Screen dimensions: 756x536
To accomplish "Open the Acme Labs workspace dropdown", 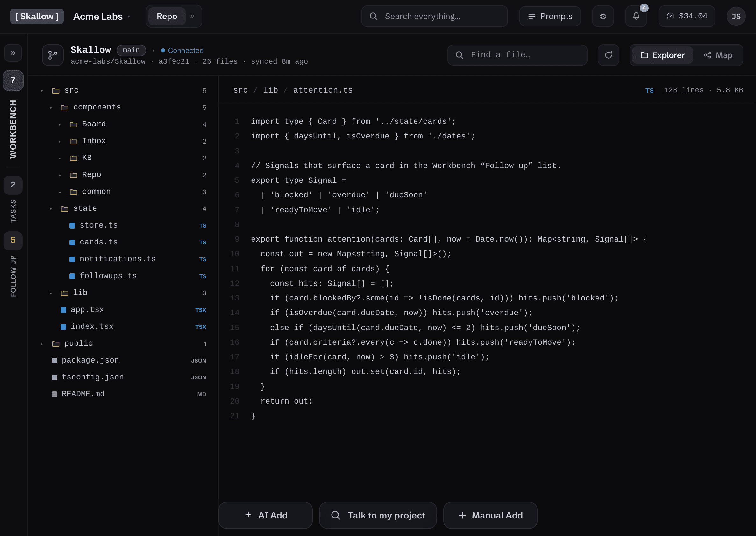I will [x=102, y=16].
